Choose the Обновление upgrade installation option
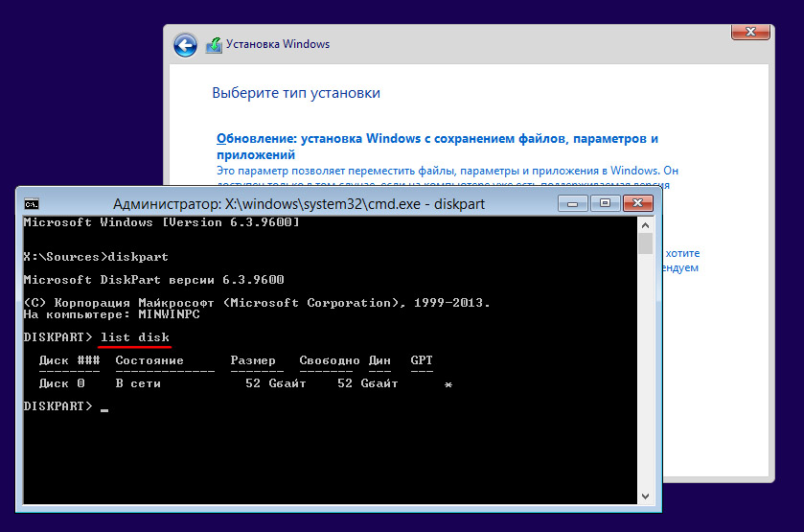The width and height of the screenshot is (804, 532). tap(437, 147)
